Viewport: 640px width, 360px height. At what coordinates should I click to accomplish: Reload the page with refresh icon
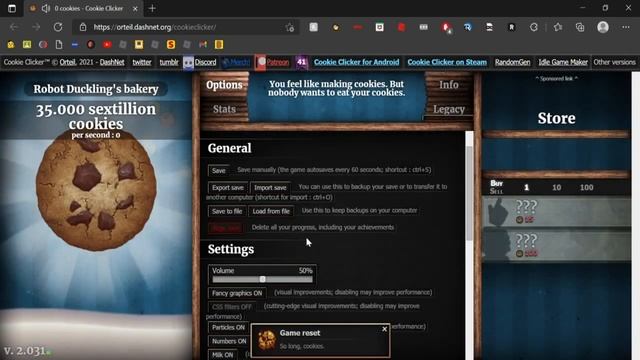coord(58,27)
